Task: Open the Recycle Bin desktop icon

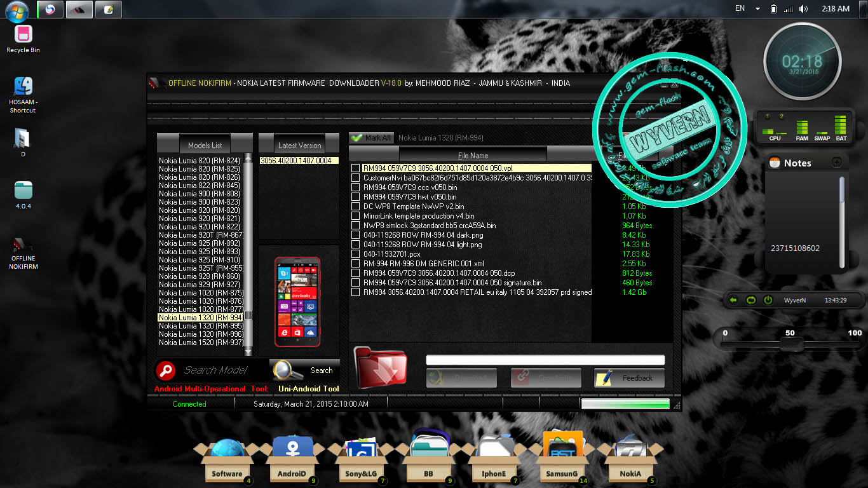Action: coord(24,39)
